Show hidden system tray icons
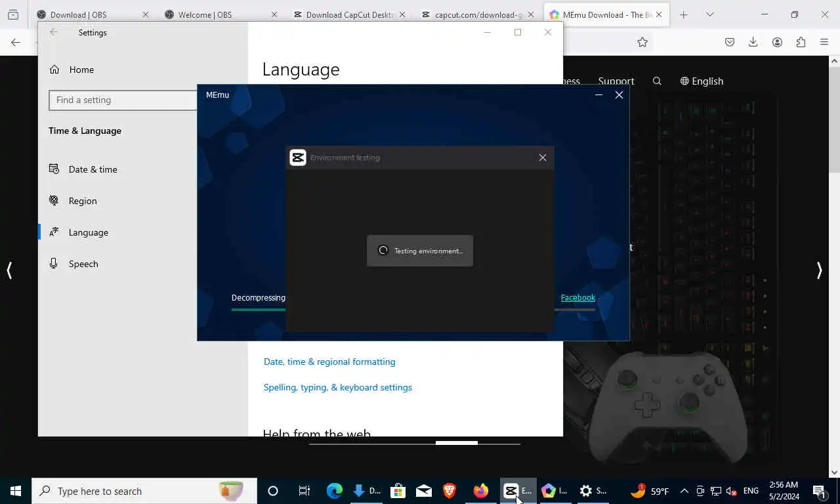The image size is (840, 504). pyautogui.click(x=684, y=491)
